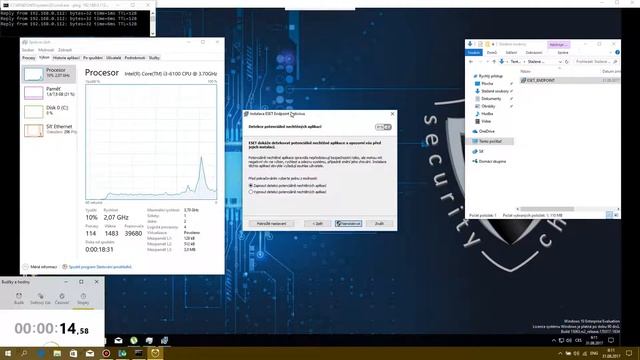
Task: Expand the Explorer ribbon chevron
Action: pos(611,53)
